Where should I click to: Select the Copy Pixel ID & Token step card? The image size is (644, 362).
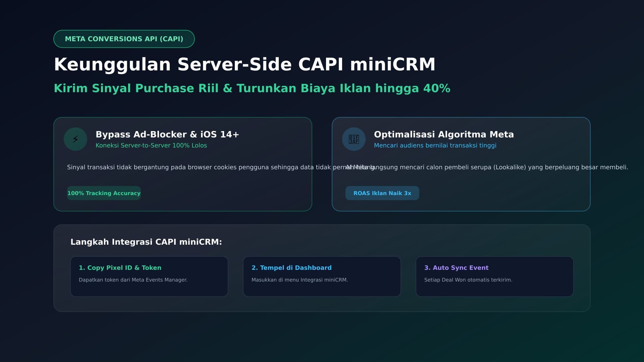pyautogui.click(x=149, y=277)
